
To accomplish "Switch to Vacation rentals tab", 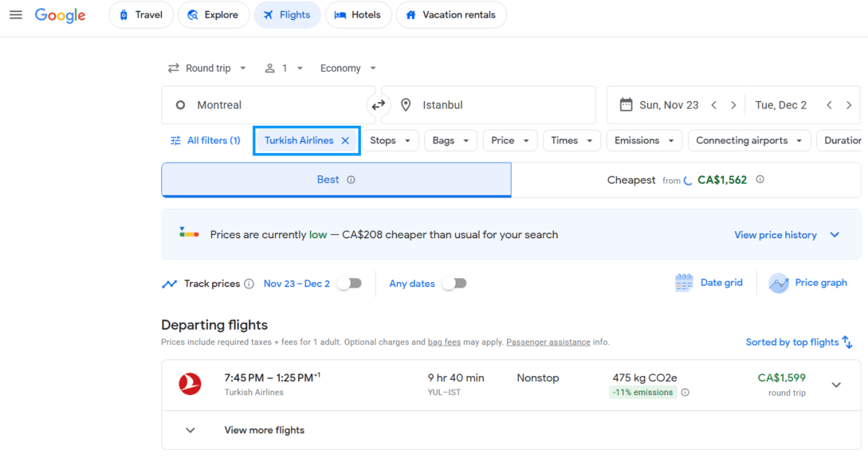I will point(451,15).
